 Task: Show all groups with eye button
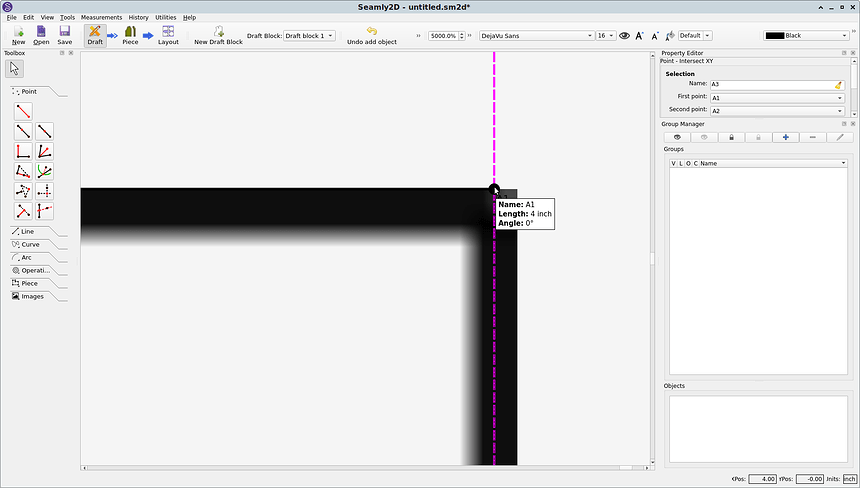click(x=677, y=137)
